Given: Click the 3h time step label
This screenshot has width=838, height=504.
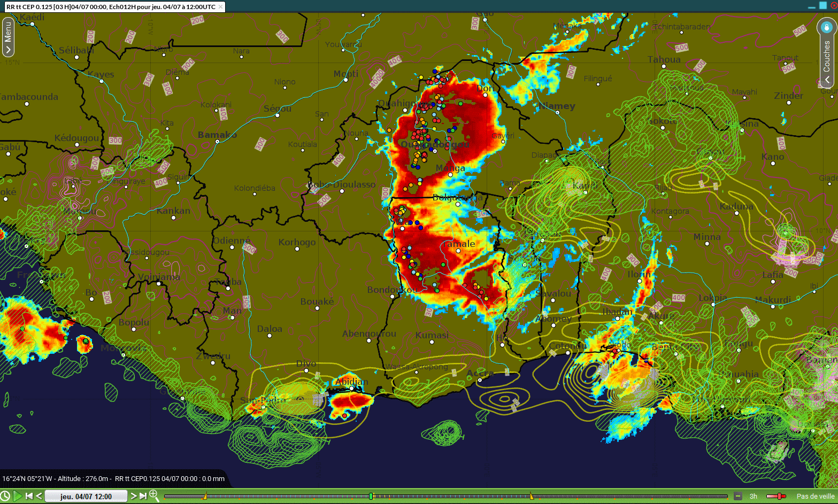Looking at the screenshot, I should click(x=753, y=497).
